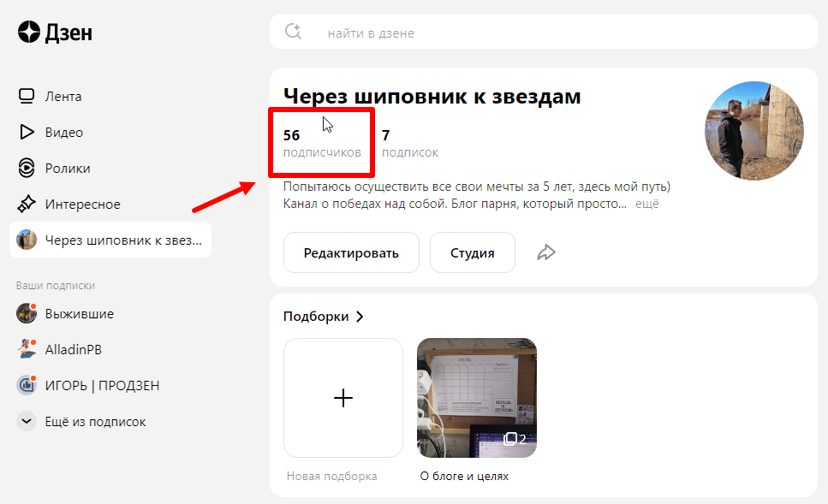
Task: Open the Подборки section via chevron
Action: point(359,316)
